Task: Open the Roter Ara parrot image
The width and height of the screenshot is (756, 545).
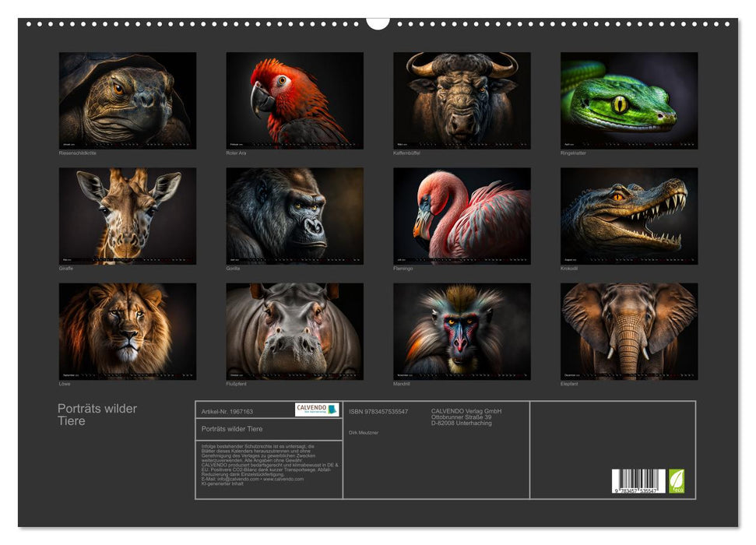Action: [x=294, y=100]
